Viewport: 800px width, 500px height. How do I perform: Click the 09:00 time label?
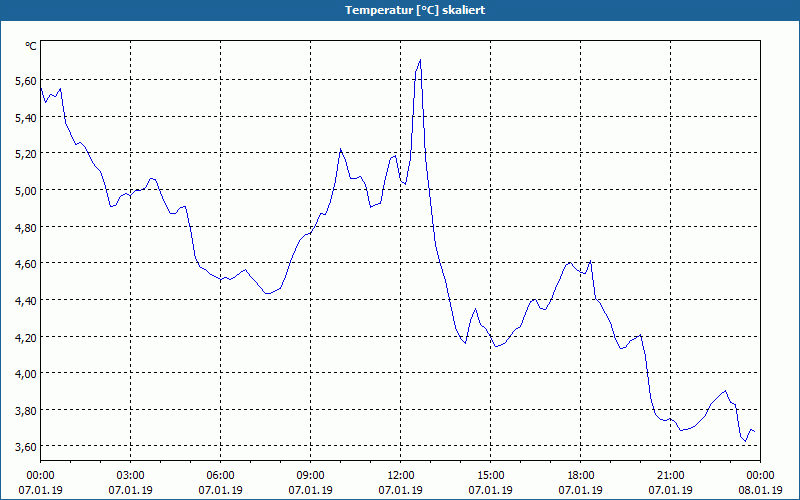click(x=310, y=476)
